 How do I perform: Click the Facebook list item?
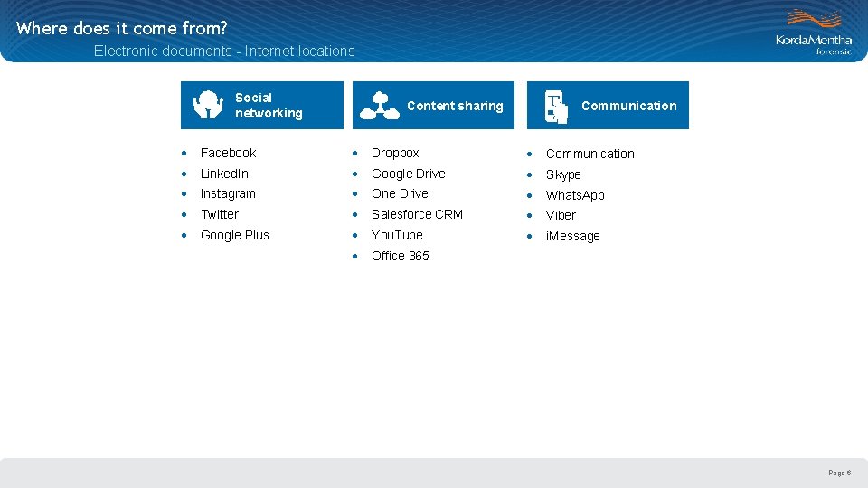click(x=228, y=153)
